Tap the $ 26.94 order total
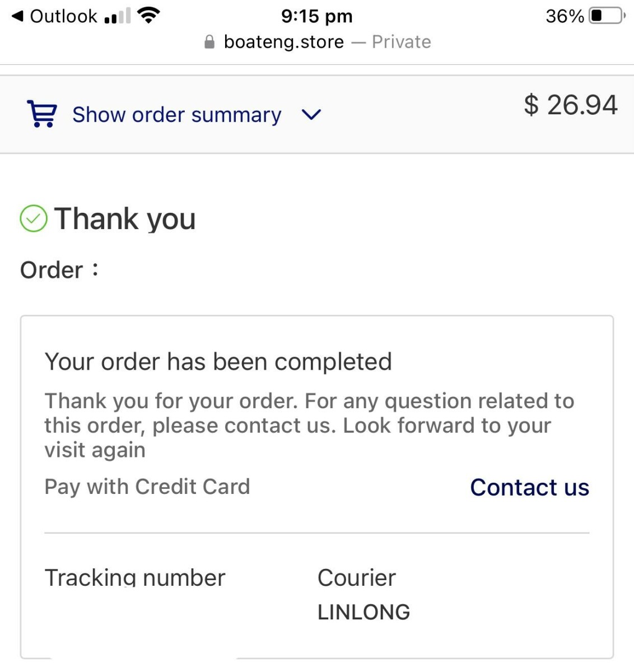Screen dimensions: 634x672 pyautogui.click(x=570, y=105)
